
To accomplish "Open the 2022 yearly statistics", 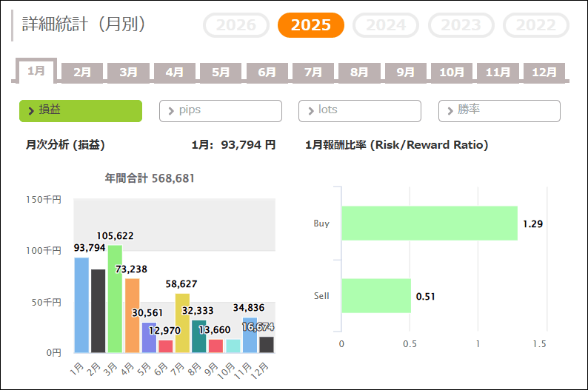I will pyautogui.click(x=535, y=25).
